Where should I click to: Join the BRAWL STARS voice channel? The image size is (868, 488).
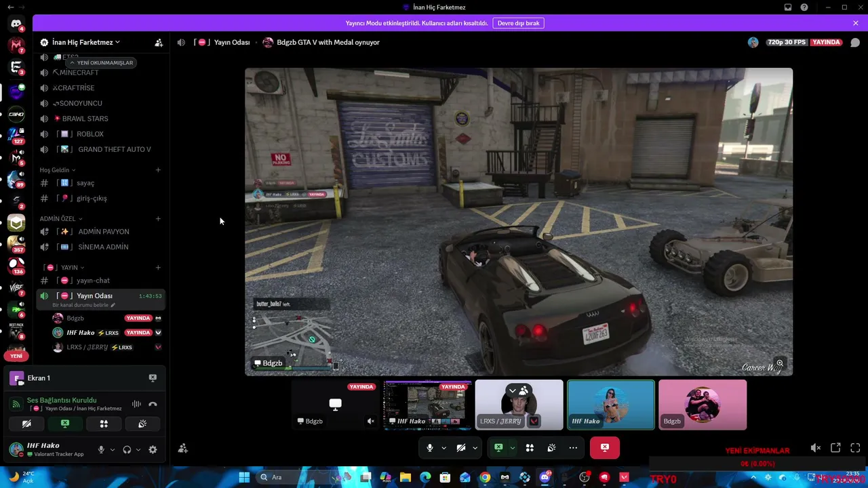(100, 119)
